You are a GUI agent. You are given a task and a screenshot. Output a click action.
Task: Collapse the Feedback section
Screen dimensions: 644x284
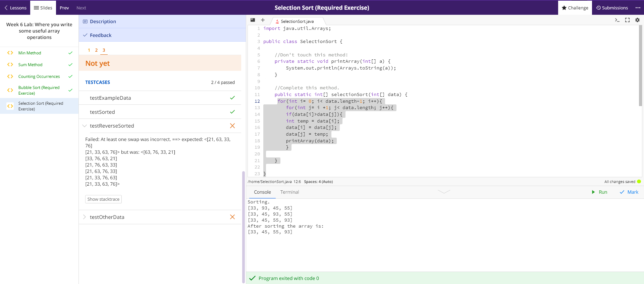tap(162, 35)
